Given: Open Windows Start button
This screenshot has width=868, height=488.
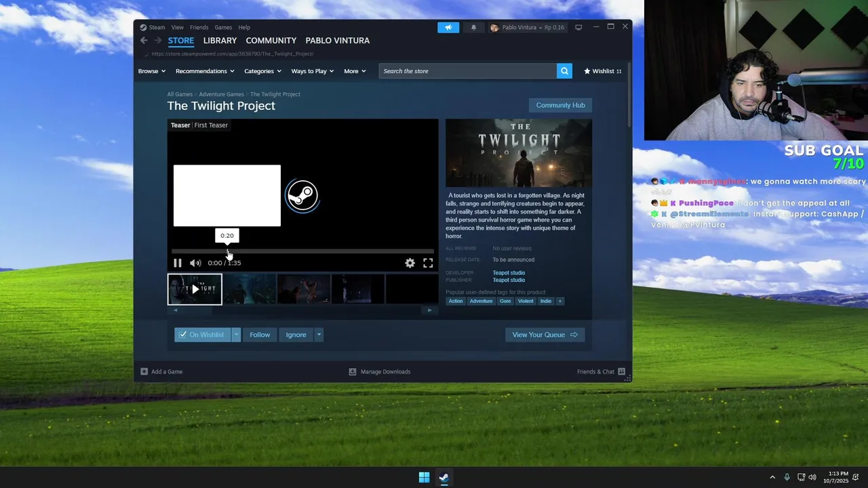Looking at the screenshot, I should [424, 477].
